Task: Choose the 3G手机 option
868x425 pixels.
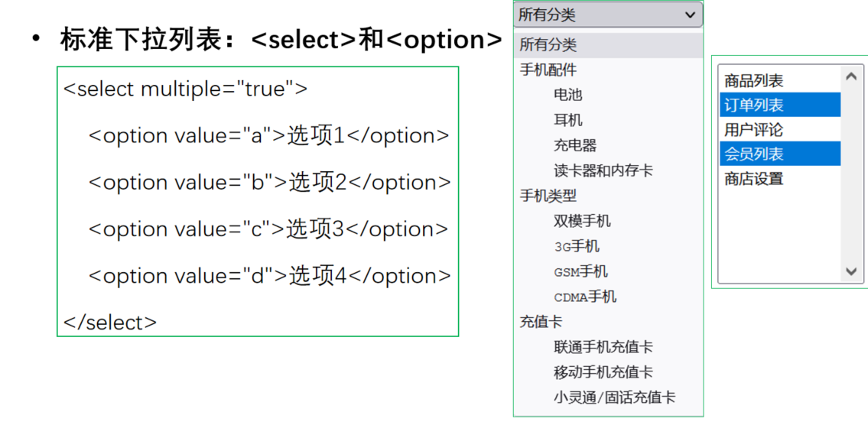Action: click(608, 246)
